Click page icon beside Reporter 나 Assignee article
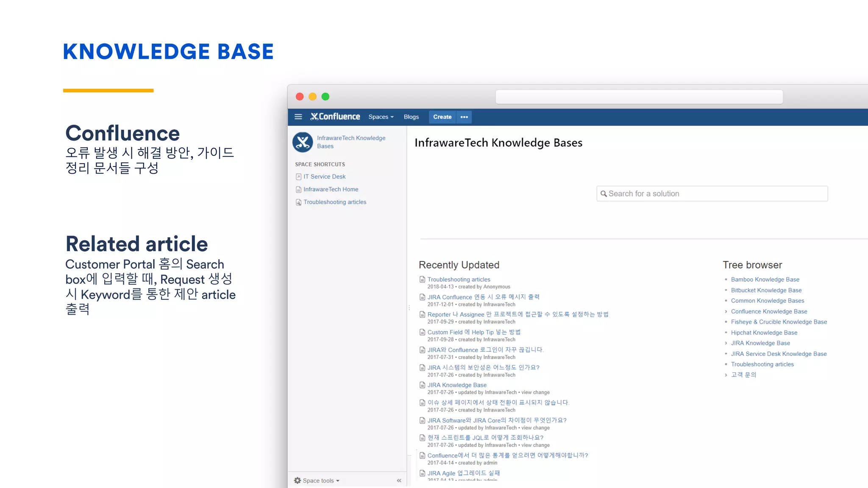 point(422,314)
